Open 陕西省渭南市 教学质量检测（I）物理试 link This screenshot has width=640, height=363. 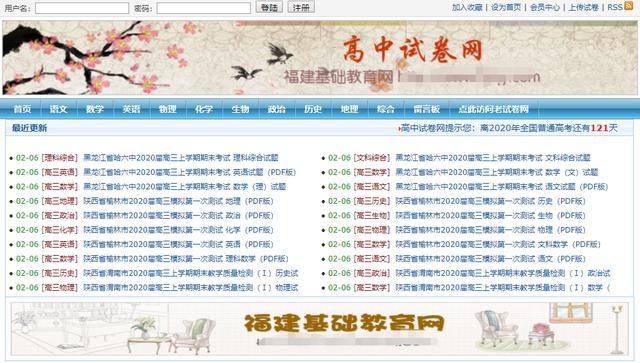191,287
